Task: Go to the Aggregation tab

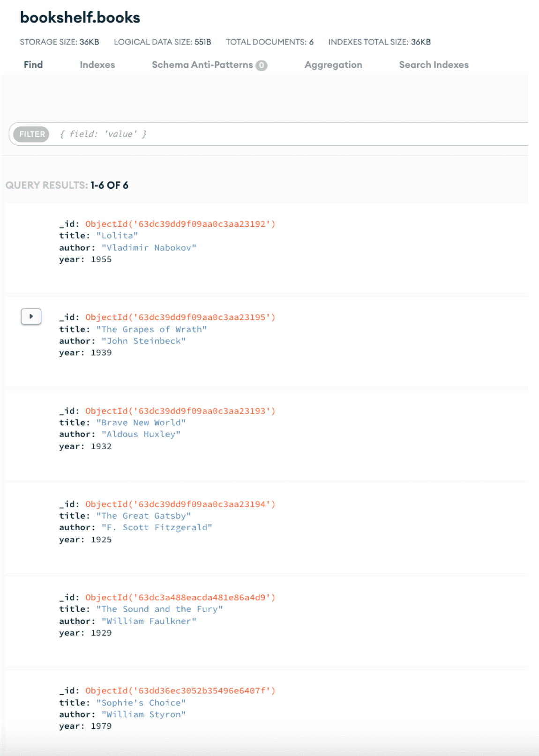Action: click(333, 65)
